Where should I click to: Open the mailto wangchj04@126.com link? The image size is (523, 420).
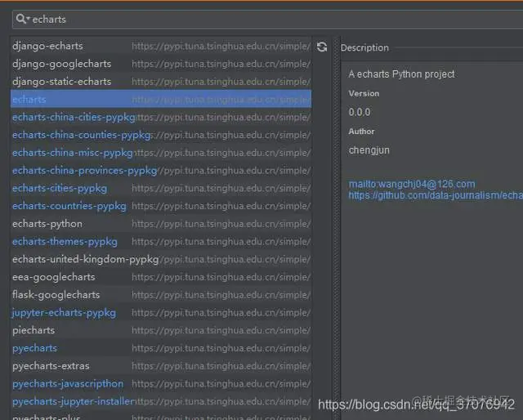coord(412,184)
